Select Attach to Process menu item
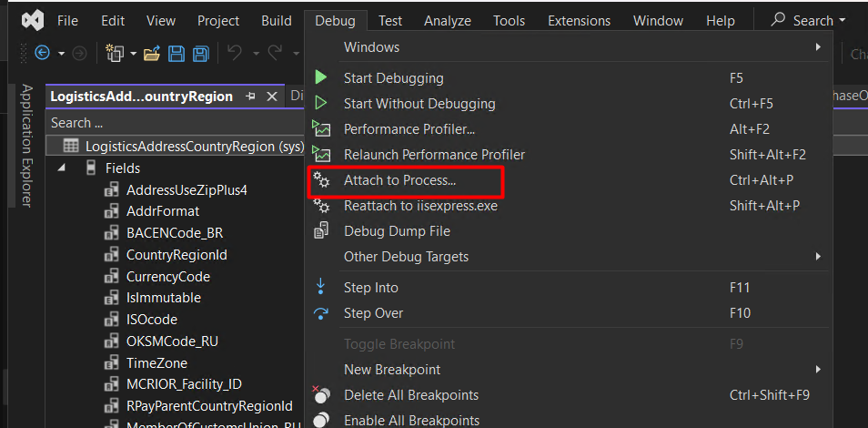Image resolution: width=868 pixels, height=428 pixels. click(399, 180)
